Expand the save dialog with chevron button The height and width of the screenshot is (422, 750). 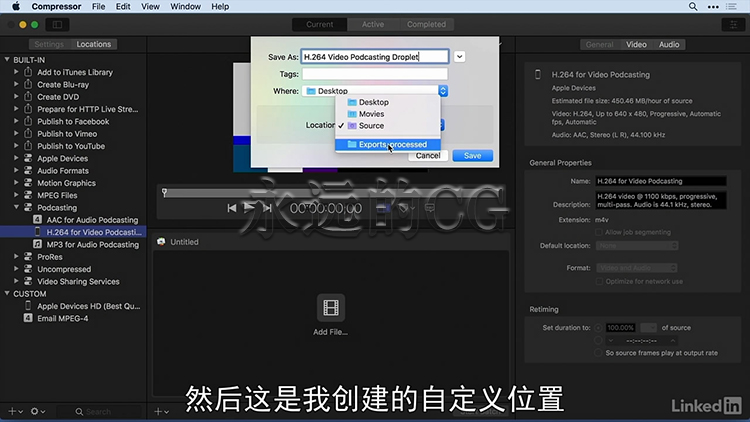click(x=459, y=56)
